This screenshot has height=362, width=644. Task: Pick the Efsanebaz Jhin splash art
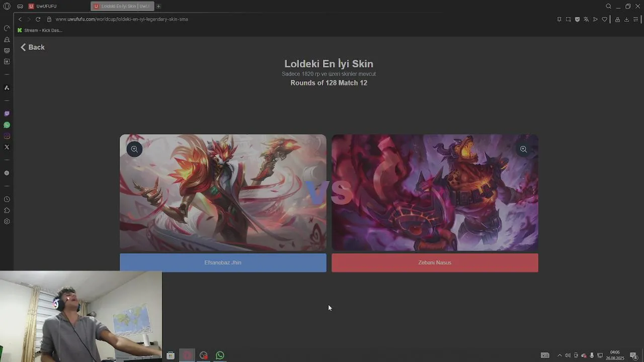[x=223, y=193]
